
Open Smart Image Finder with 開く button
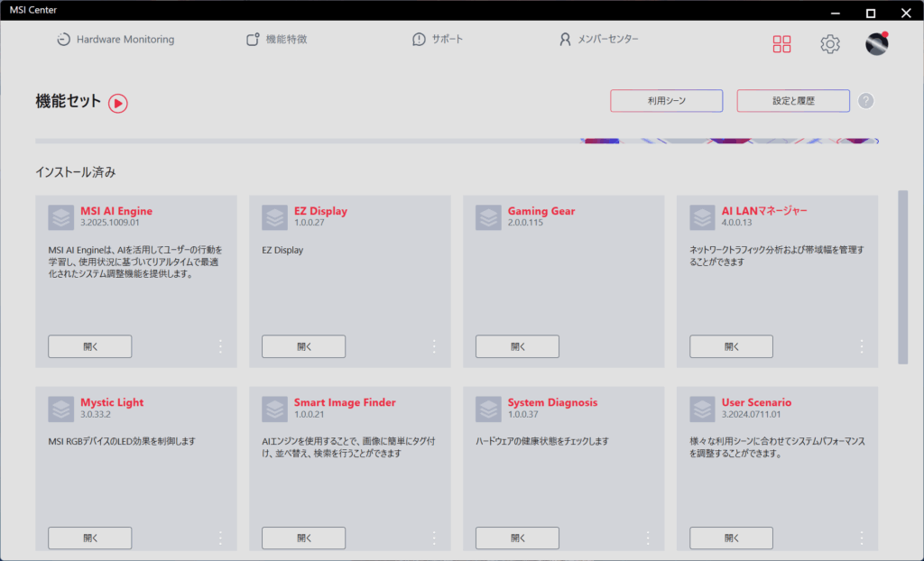click(303, 538)
